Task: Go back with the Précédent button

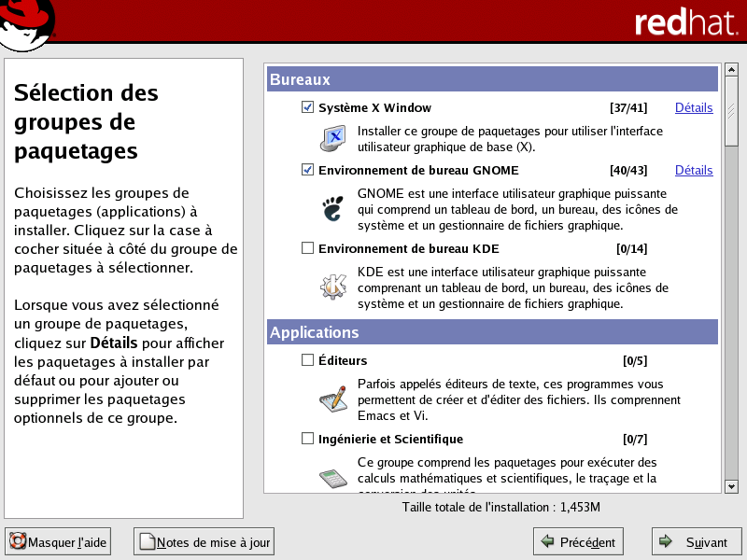Action: coord(578,542)
